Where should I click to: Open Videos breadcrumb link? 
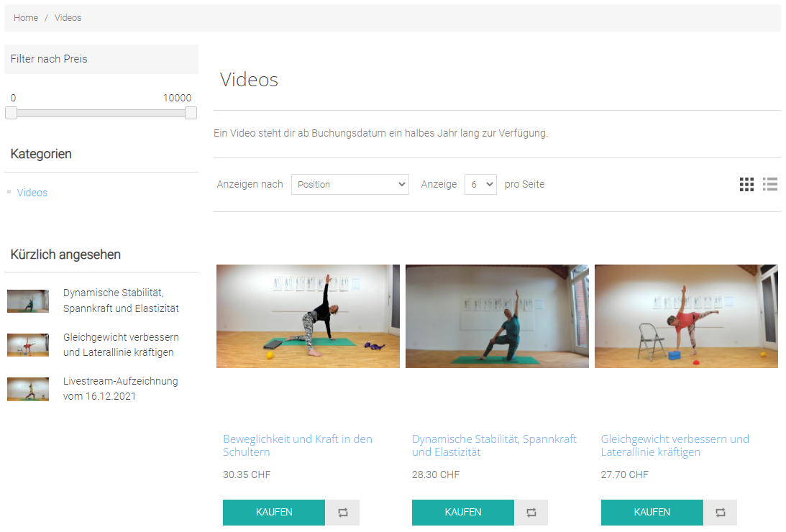tap(68, 17)
